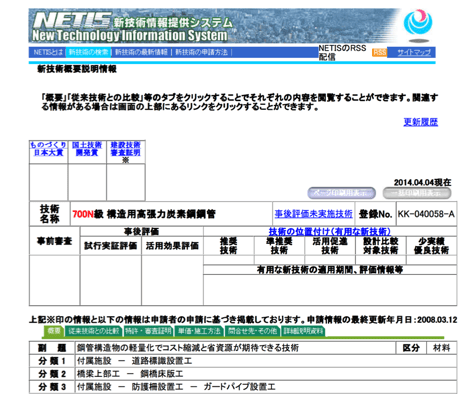The height and width of the screenshot is (394, 476).
Task: Click the 技術名称 label cell
Action: [50, 214]
